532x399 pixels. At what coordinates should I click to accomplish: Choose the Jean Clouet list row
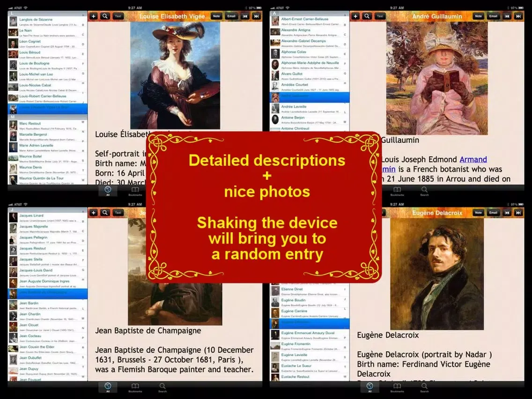(x=47, y=327)
